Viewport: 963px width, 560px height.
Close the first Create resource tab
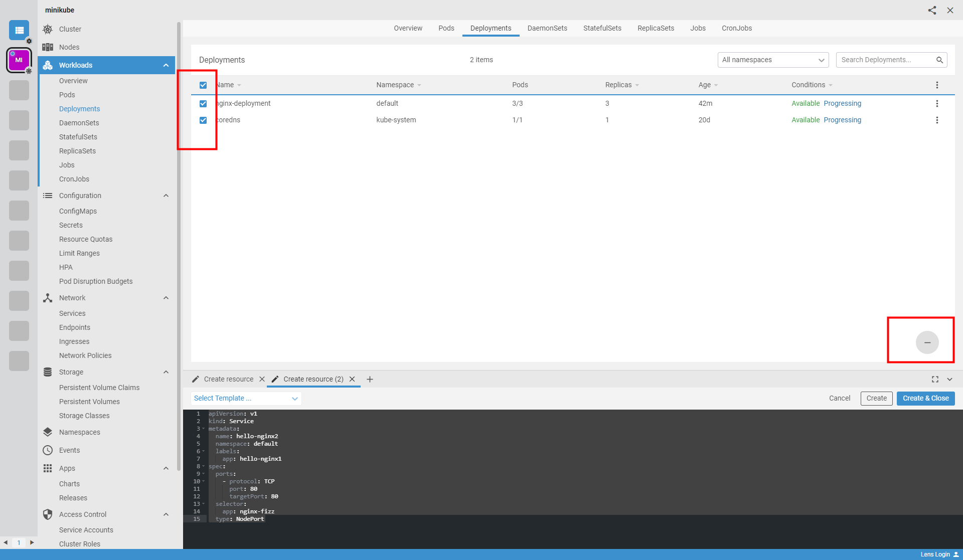262,379
